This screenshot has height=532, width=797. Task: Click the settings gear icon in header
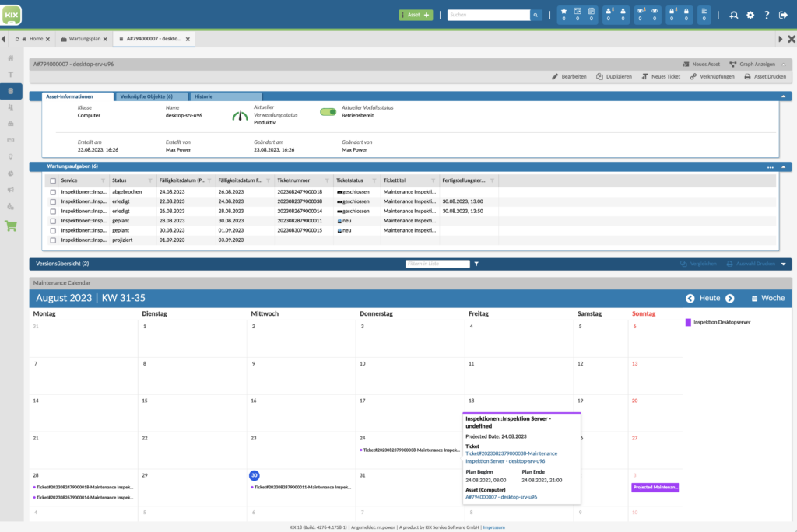tap(750, 15)
